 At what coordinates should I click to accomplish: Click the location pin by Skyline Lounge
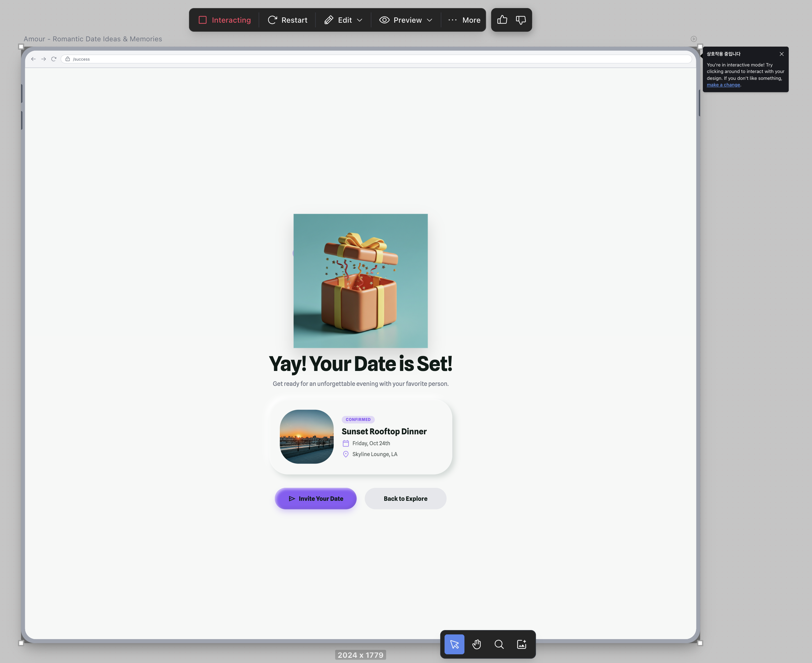click(x=345, y=454)
